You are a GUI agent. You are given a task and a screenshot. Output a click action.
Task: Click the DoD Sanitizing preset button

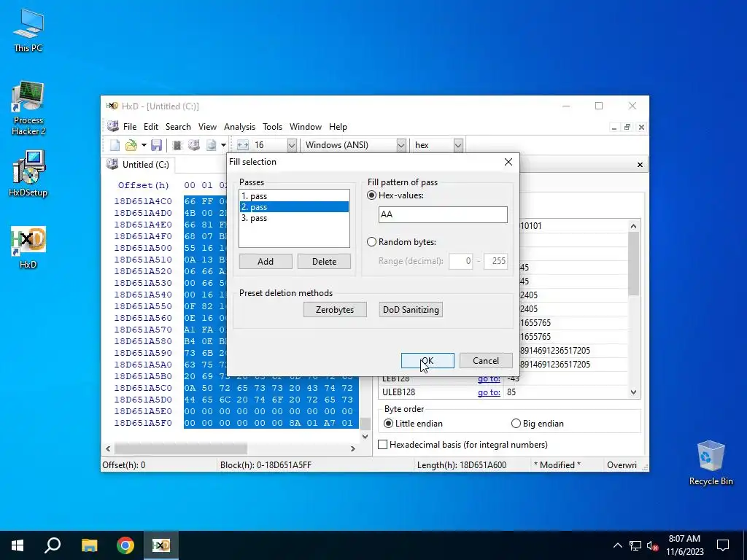[x=411, y=309]
